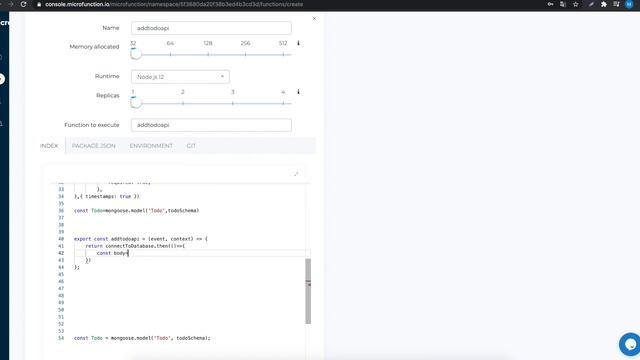640x360 pixels.
Task: Click the code editor vertical scrollbar
Action: point(308,291)
